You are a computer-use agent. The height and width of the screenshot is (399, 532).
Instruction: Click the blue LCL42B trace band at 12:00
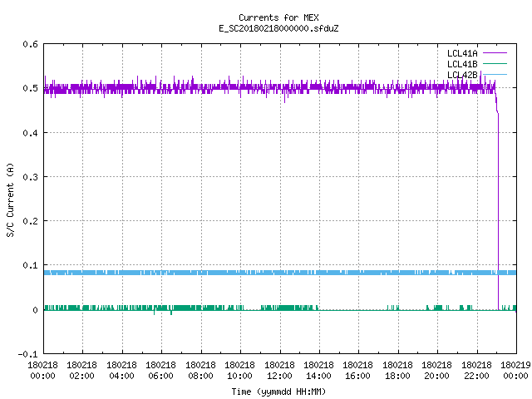coord(280,273)
